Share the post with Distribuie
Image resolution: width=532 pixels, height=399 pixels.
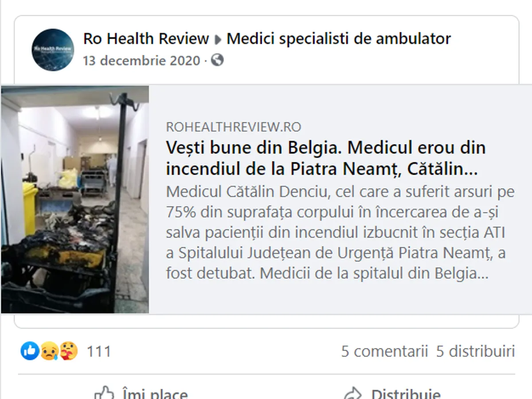tap(392, 393)
